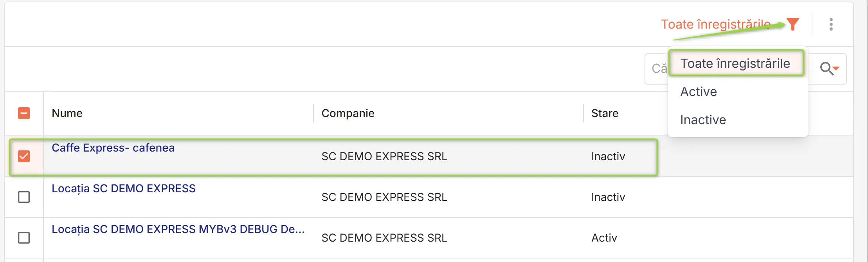Click into the search input field
This screenshot has height=262, width=868.
(x=657, y=69)
